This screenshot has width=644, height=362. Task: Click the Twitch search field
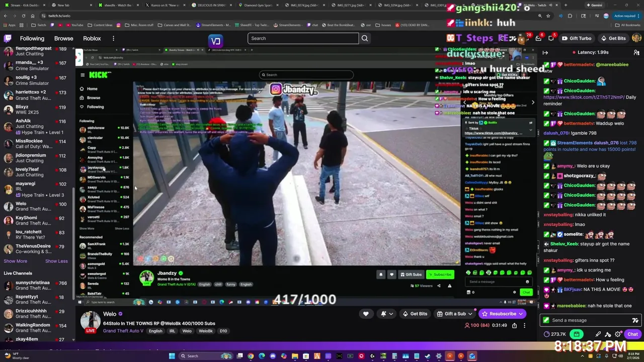(x=303, y=38)
